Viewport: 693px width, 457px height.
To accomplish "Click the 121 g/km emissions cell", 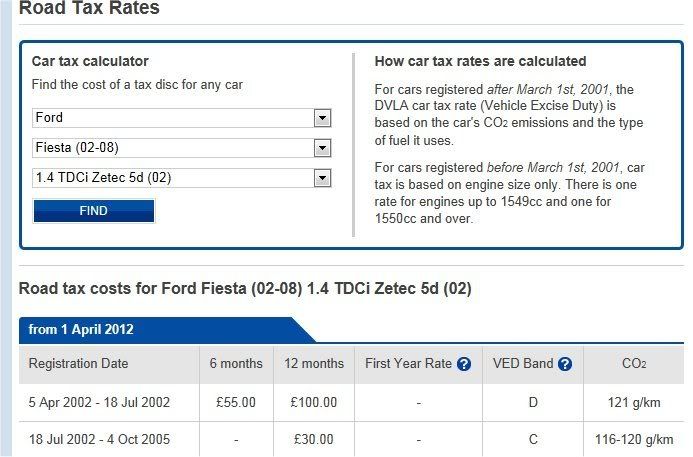I will tap(634, 403).
